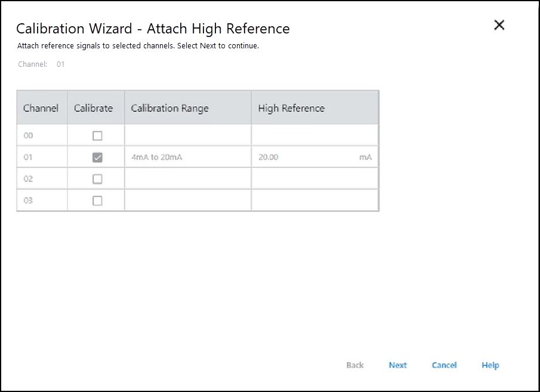Screen dimensions: 540x392
Task: Click the mA unit in High Reference cell
Action: pos(365,158)
